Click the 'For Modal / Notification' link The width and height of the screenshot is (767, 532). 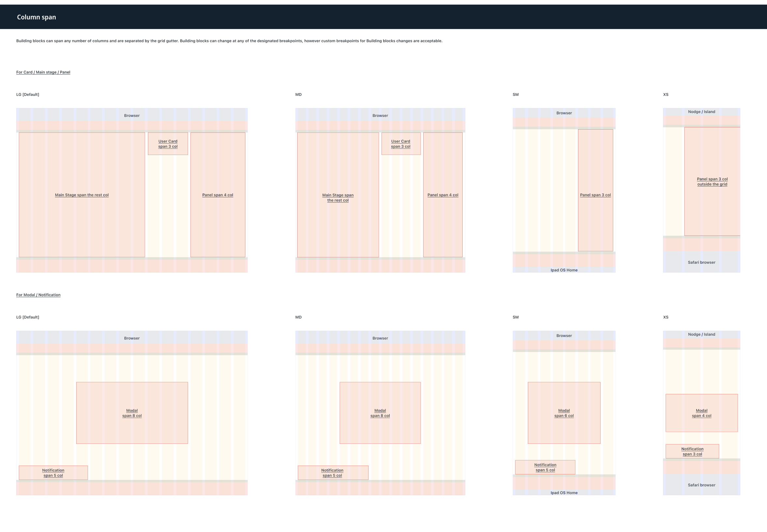(x=38, y=295)
